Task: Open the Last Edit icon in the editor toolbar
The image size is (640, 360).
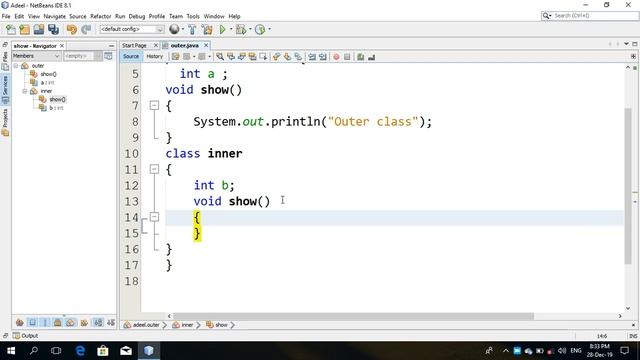Action: (x=176, y=57)
